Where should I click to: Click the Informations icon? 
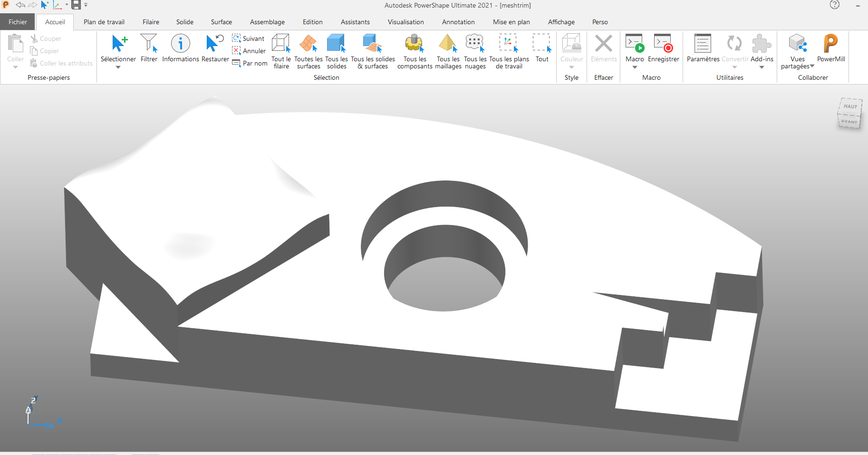pos(180,44)
